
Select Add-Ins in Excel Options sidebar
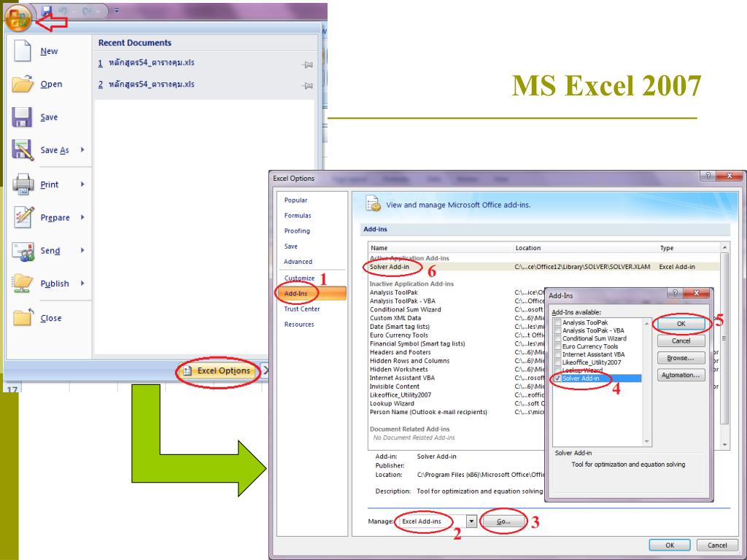(x=312, y=293)
